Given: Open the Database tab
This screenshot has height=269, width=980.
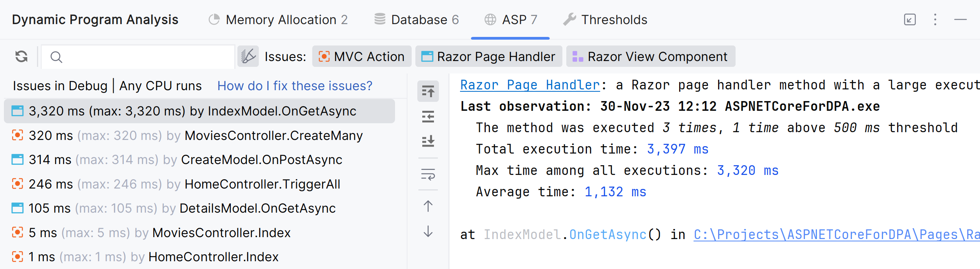Looking at the screenshot, I should (417, 19).
